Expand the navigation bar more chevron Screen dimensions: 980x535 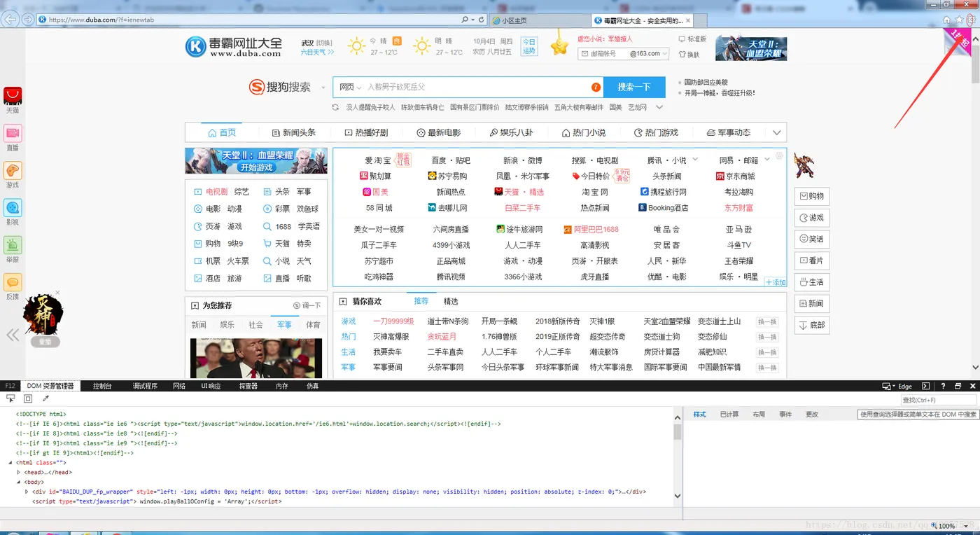[x=776, y=132]
